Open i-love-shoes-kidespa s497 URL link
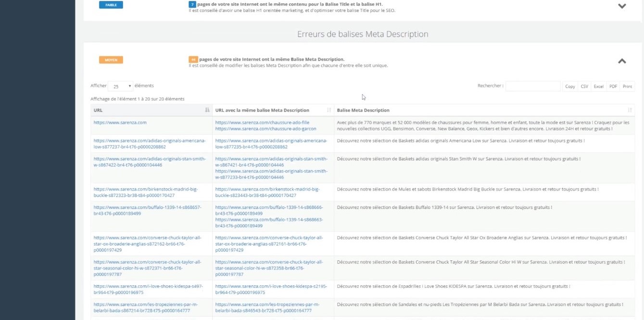This screenshot has height=320, width=644. (x=148, y=289)
